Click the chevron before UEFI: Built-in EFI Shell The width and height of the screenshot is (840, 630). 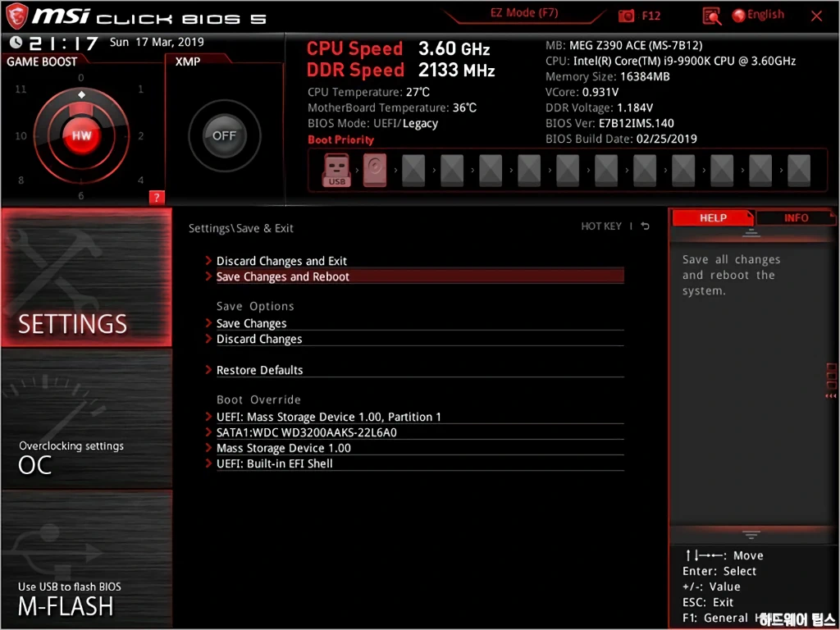tap(208, 463)
